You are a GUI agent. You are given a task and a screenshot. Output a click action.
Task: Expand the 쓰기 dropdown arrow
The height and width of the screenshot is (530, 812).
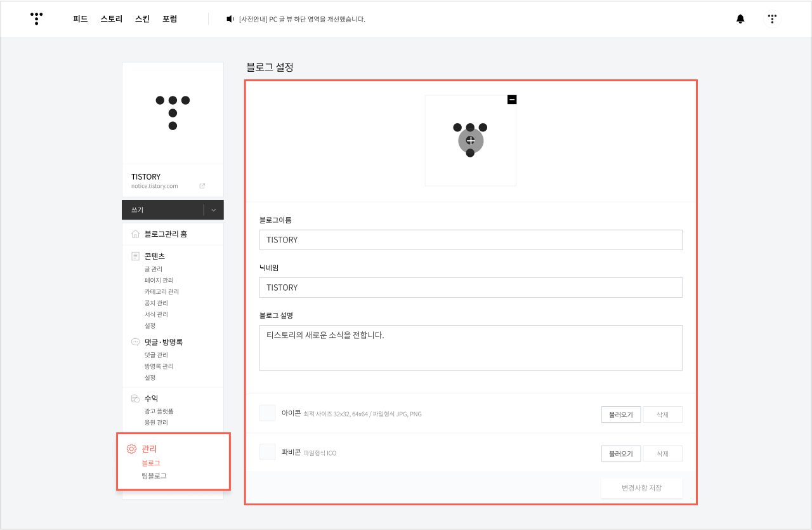(x=214, y=210)
